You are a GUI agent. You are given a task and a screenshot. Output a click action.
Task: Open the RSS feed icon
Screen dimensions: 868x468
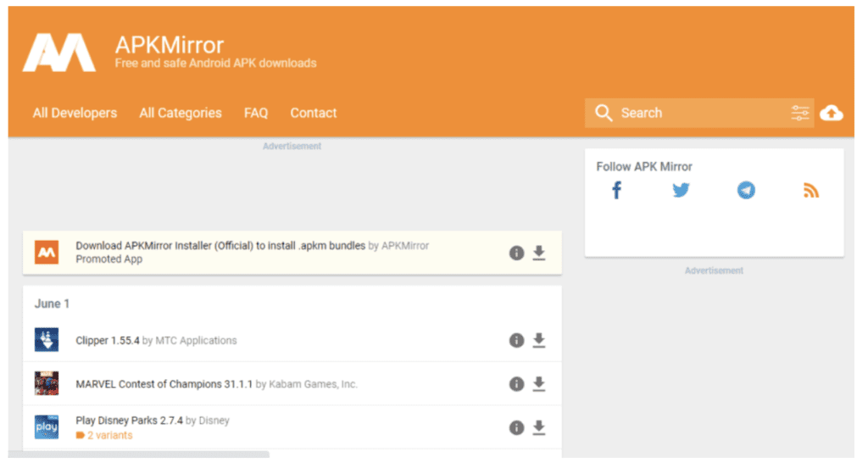point(811,191)
